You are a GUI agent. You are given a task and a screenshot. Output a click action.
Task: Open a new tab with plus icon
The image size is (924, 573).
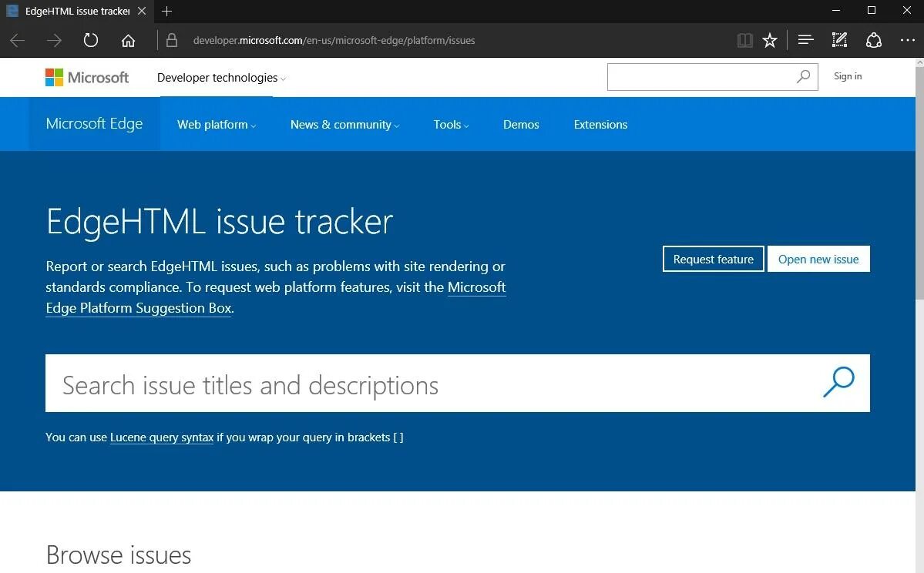pyautogui.click(x=166, y=12)
